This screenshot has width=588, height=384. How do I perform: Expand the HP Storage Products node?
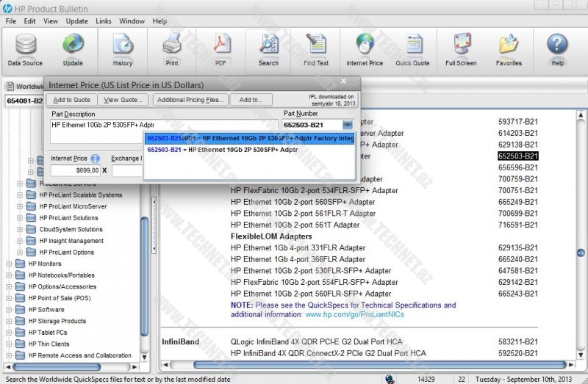[x=9, y=321]
